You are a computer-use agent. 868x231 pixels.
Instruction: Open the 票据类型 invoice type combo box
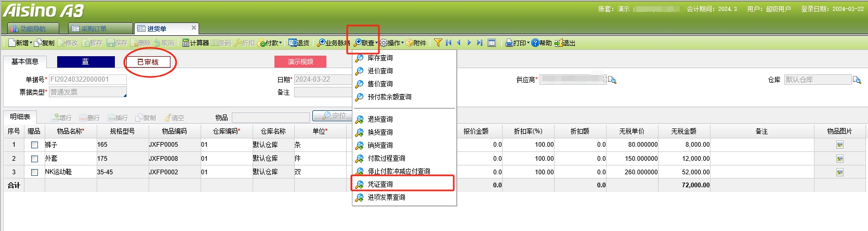(87, 92)
